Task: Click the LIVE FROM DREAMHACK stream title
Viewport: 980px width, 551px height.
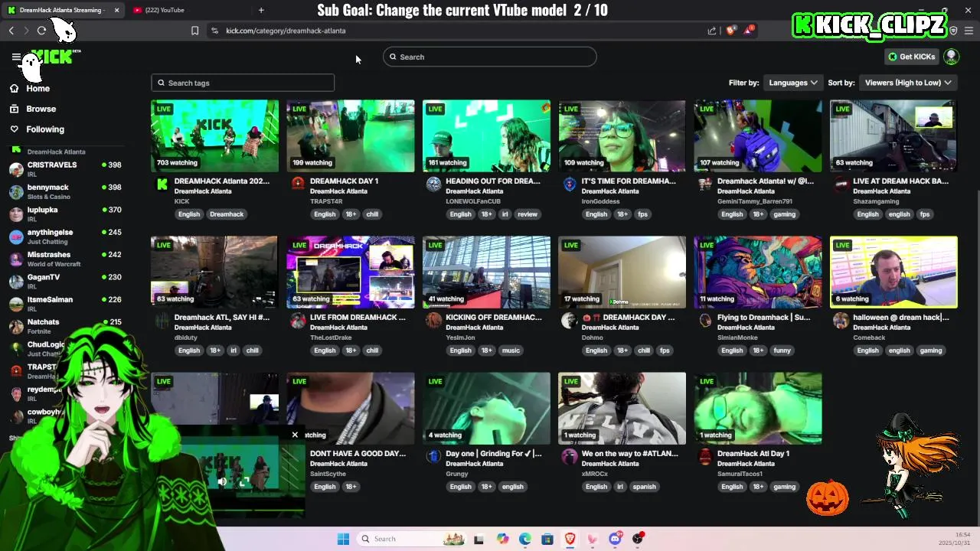Action: [x=358, y=318]
